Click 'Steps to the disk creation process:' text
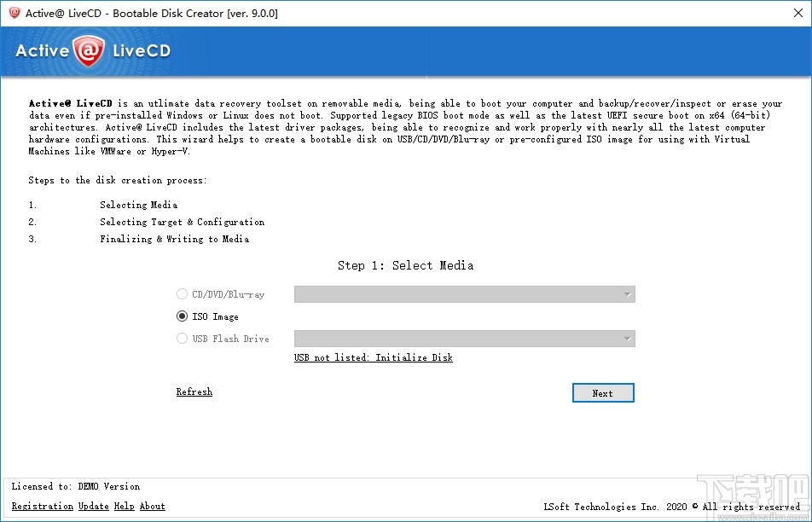 [118, 180]
